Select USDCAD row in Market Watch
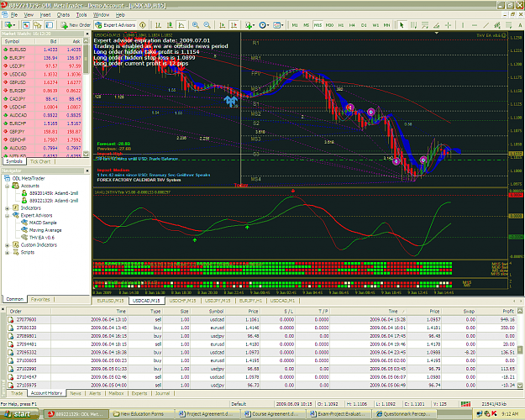The height and width of the screenshot is (420, 525). [x=43, y=74]
